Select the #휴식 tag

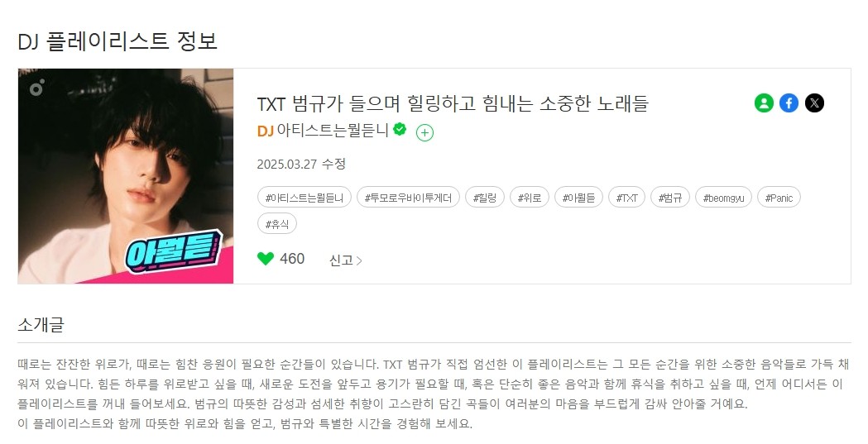tap(277, 224)
